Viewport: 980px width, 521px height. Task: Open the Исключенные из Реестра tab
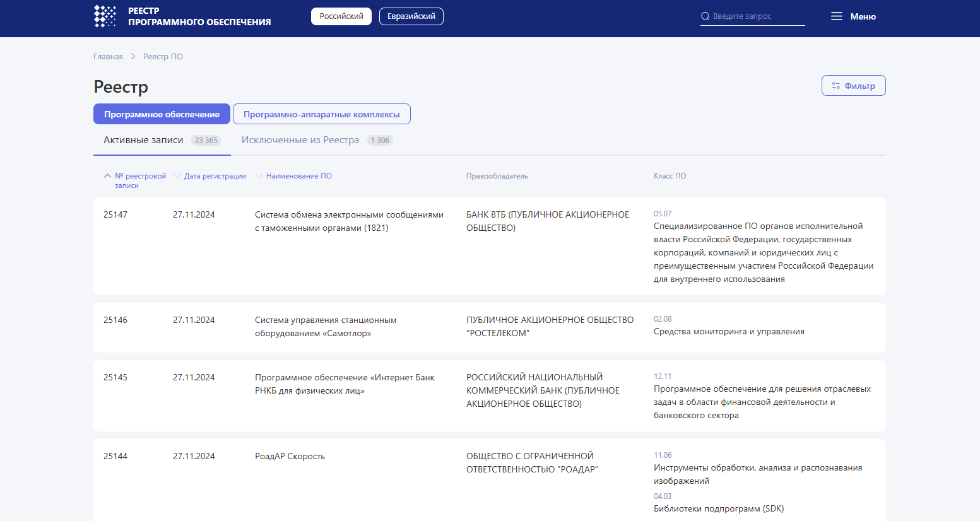tap(300, 140)
